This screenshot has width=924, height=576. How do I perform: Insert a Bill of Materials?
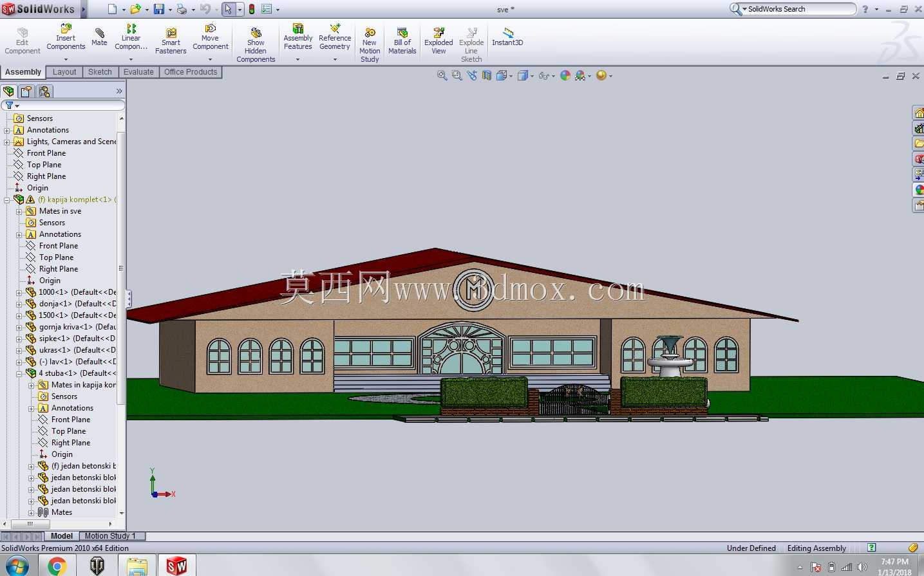tap(402, 41)
